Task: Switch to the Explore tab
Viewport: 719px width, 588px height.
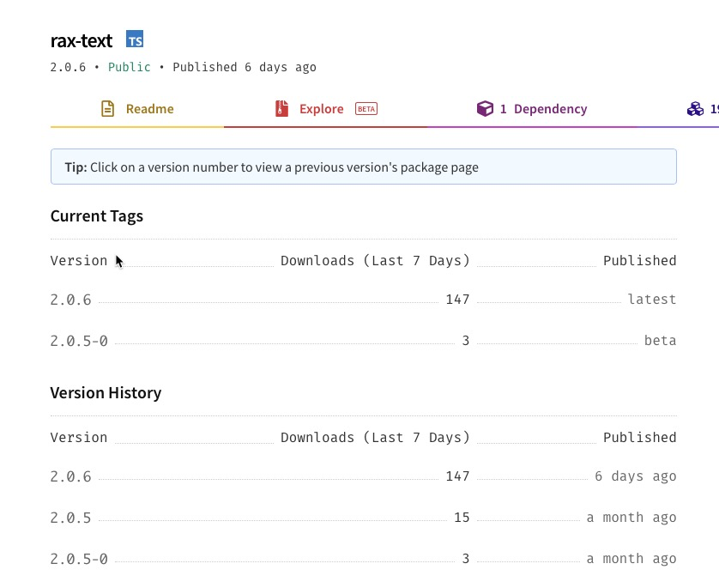Action: (325, 109)
